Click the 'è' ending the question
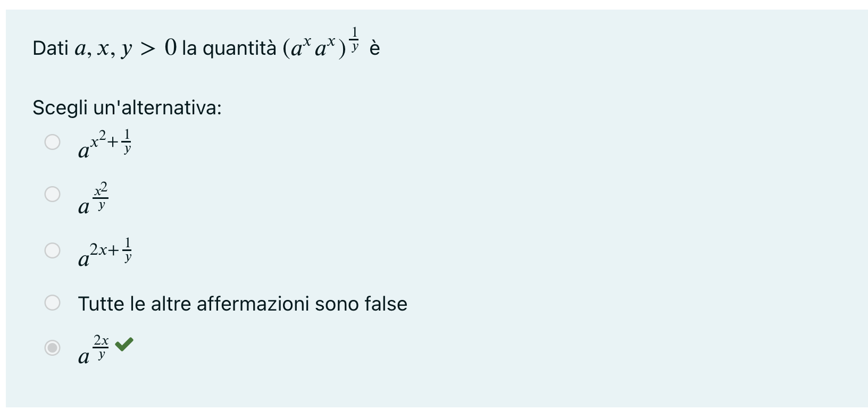 pyautogui.click(x=374, y=48)
